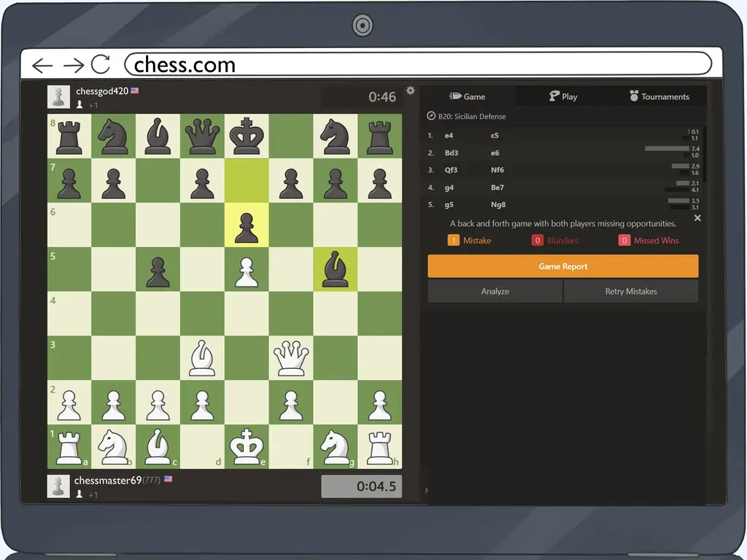747x560 pixels.
Task: Switch to the Game tab
Action: tap(468, 97)
